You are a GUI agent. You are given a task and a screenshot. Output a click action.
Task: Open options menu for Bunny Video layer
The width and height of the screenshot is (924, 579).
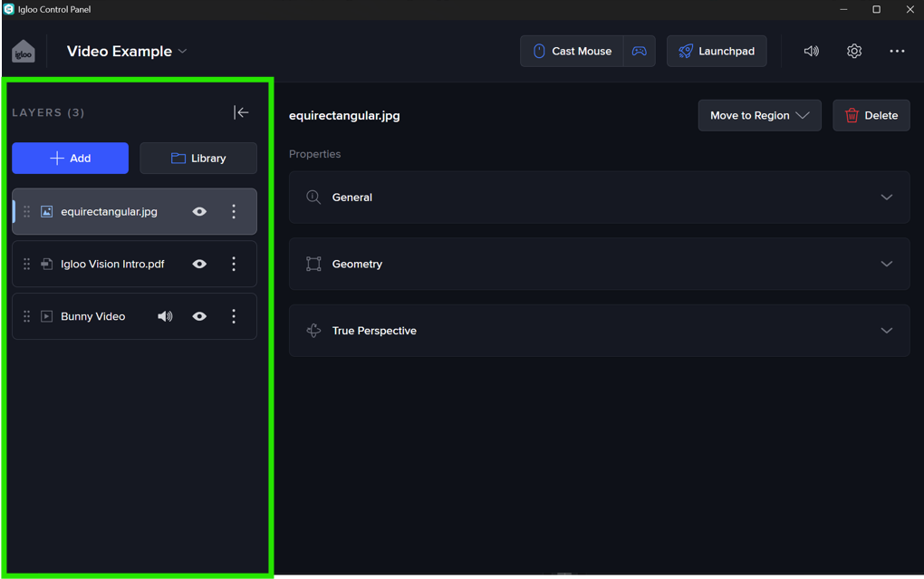pyautogui.click(x=234, y=316)
